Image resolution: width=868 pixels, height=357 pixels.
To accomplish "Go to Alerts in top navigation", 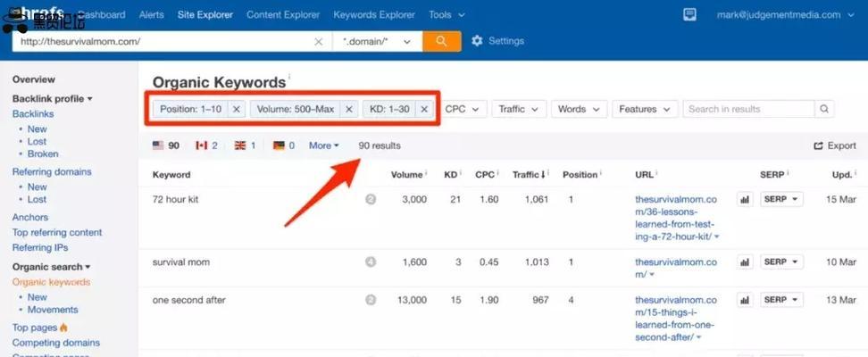I will coord(151,15).
